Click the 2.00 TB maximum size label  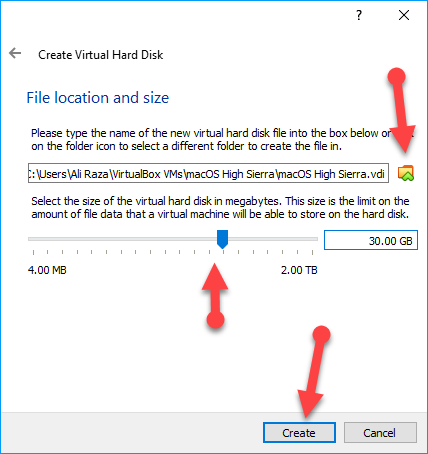(299, 270)
